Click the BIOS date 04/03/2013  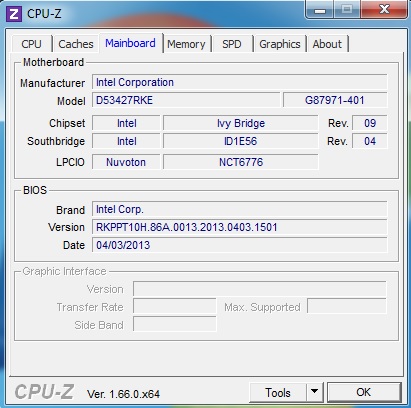240,245
